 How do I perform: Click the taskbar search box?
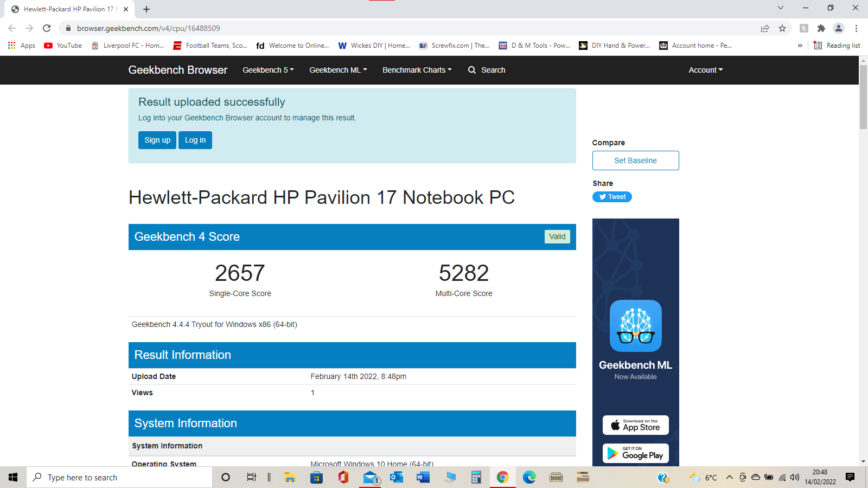tap(119, 477)
